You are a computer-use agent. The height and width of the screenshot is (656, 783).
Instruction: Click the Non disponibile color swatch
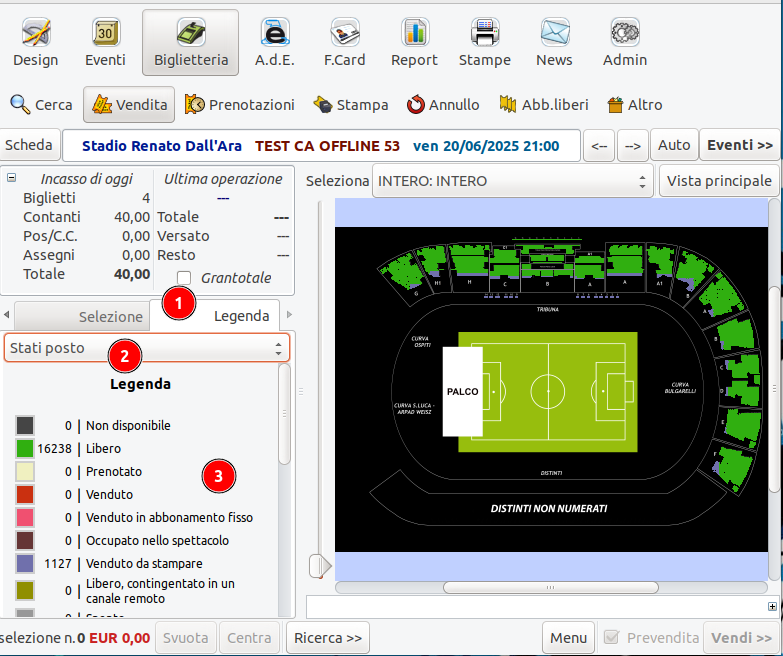point(25,425)
